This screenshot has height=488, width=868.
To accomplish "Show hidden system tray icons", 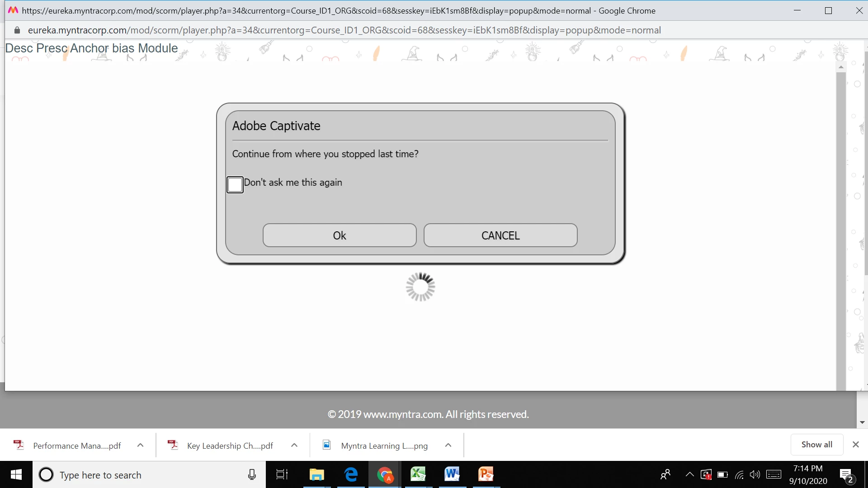I will pyautogui.click(x=689, y=474).
